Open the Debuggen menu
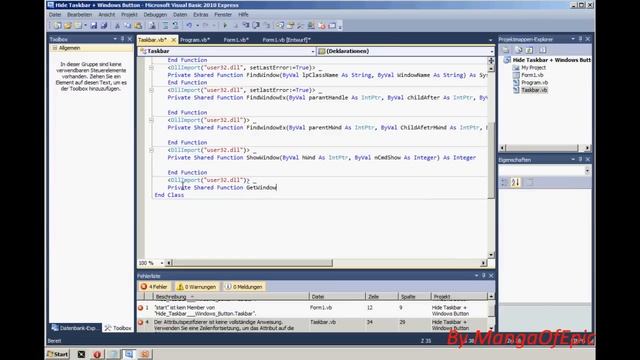 point(155,14)
